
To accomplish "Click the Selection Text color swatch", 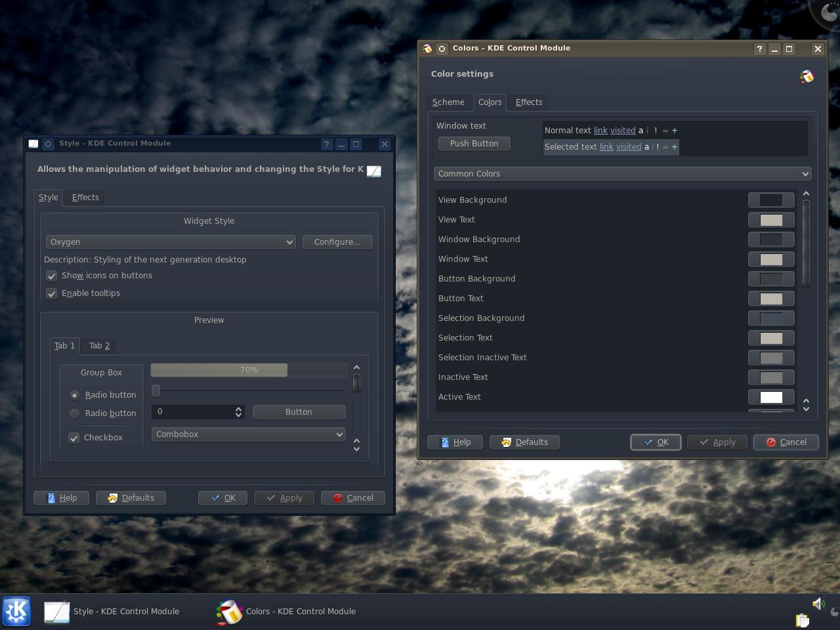I will 771,338.
